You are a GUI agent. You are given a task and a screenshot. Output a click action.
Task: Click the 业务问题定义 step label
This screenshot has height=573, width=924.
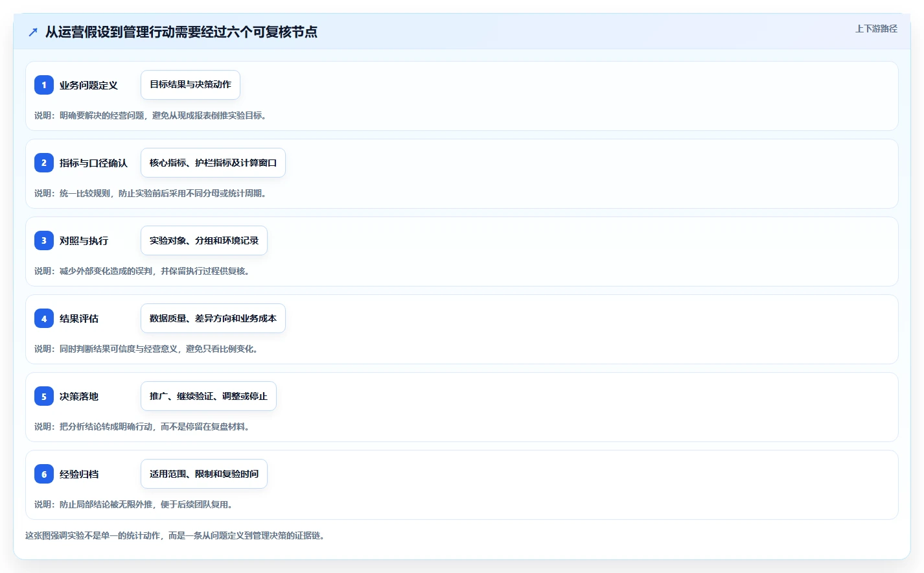coord(89,85)
